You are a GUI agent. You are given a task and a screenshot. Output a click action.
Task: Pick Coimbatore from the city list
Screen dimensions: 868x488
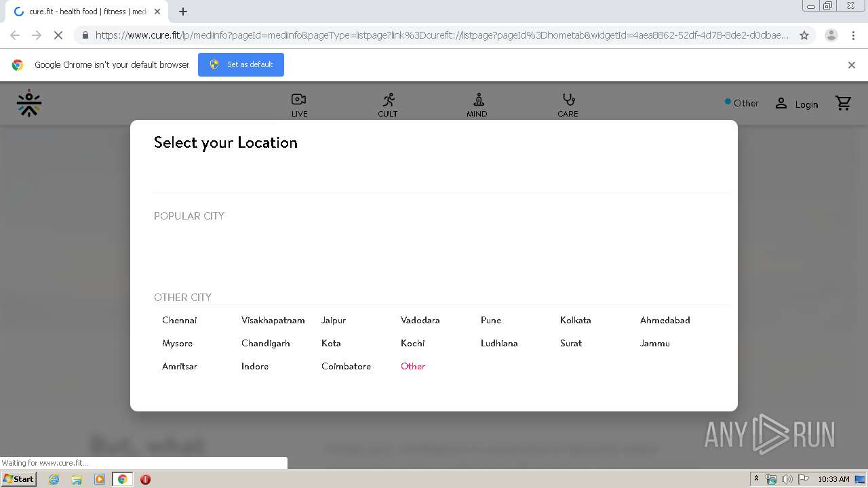346,366
